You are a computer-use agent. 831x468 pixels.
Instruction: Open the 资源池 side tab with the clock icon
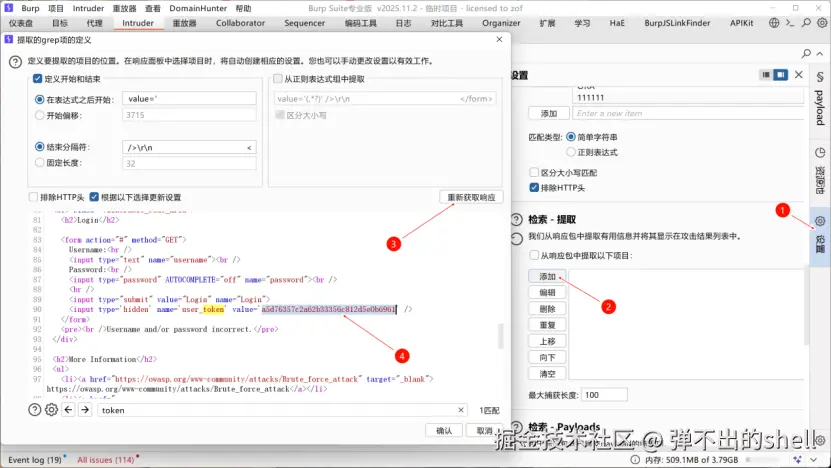pyautogui.click(x=820, y=171)
